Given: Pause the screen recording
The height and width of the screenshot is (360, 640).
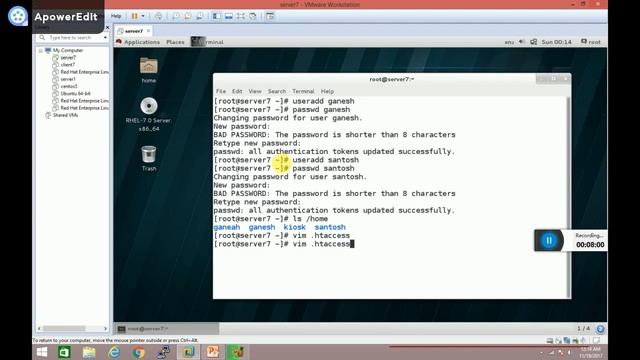Looking at the screenshot, I should click(x=549, y=241).
